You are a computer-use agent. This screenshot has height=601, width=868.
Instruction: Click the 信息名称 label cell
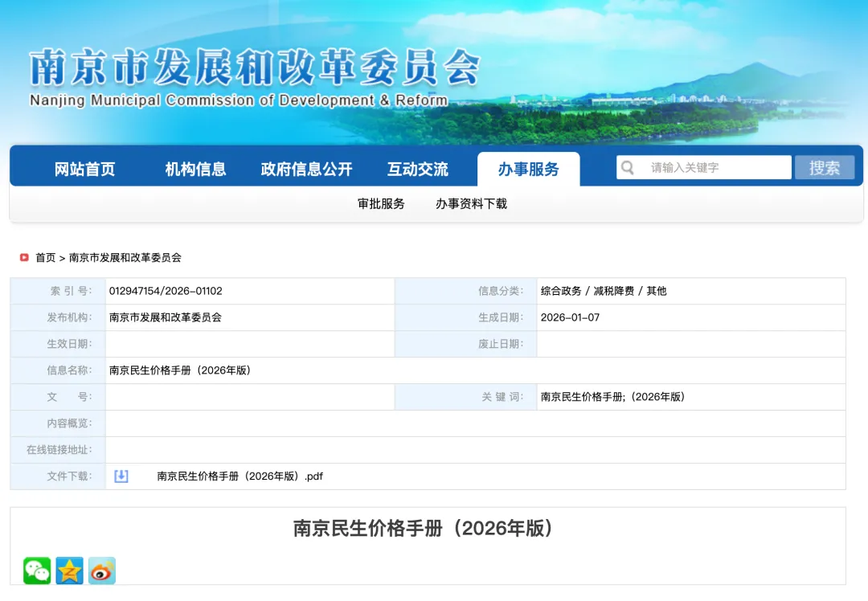point(58,370)
